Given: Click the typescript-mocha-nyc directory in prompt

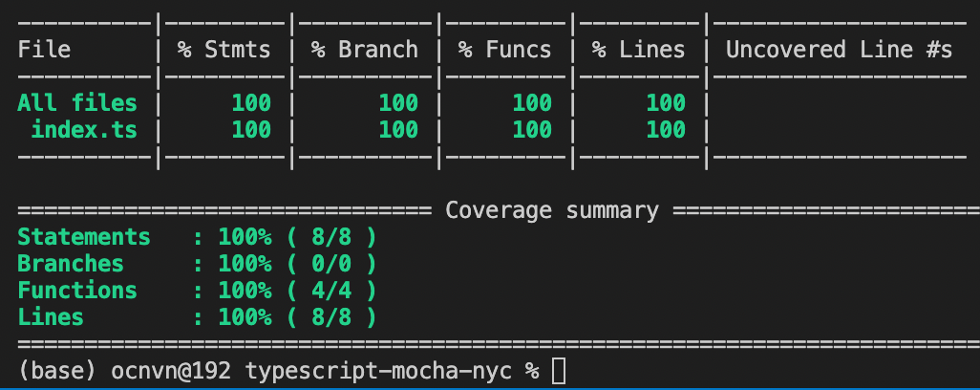Looking at the screenshot, I should [378, 371].
